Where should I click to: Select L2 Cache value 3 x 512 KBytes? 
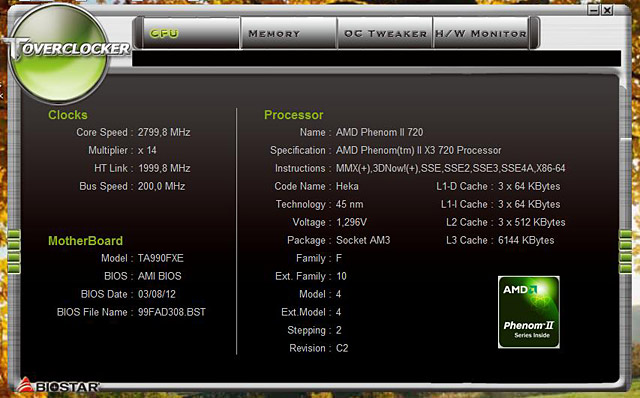tap(531, 222)
